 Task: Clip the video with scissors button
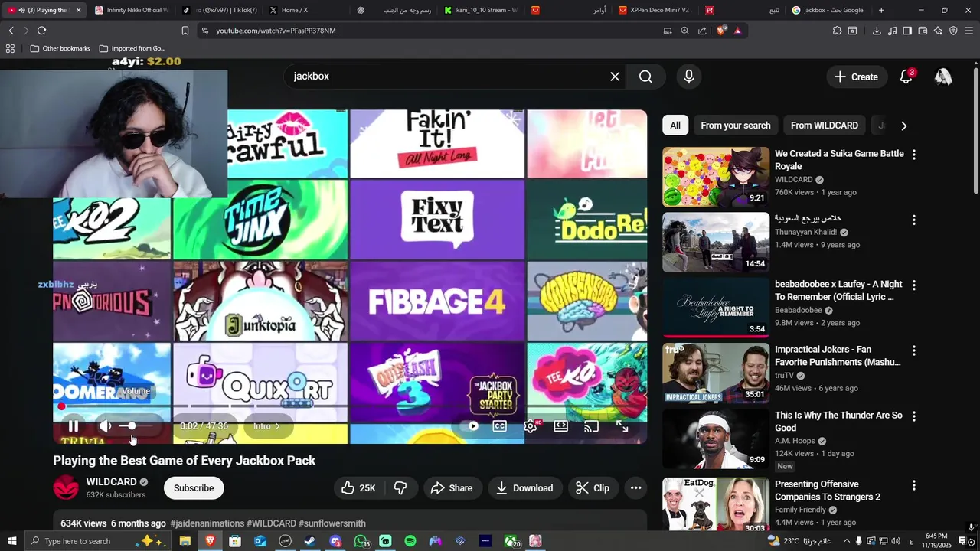(x=593, y=488)
